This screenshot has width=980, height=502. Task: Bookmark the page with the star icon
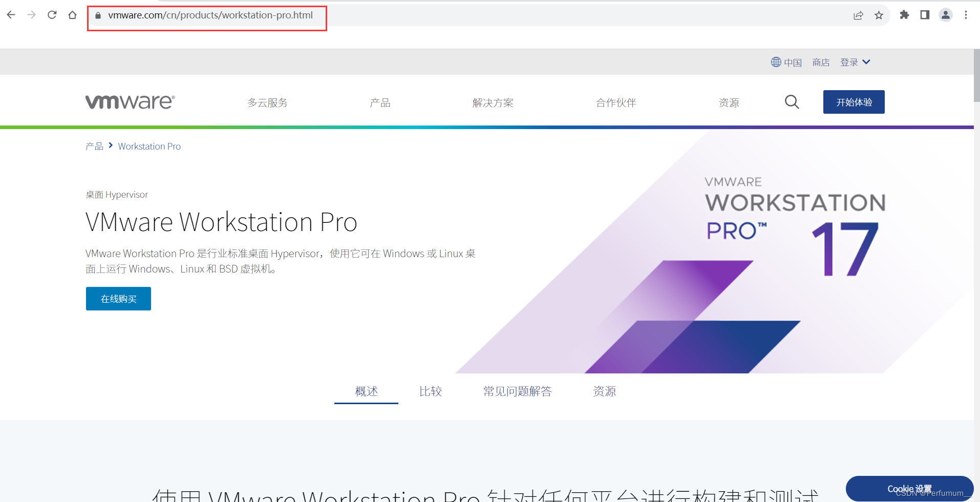pyautogui.click(x=879, y=15)
